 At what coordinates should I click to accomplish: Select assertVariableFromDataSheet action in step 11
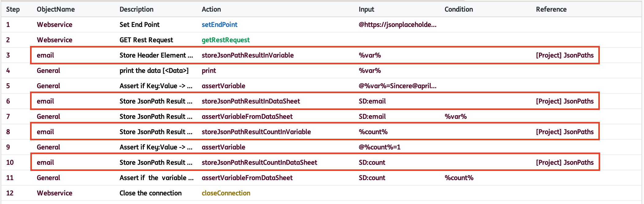[247, 178]
